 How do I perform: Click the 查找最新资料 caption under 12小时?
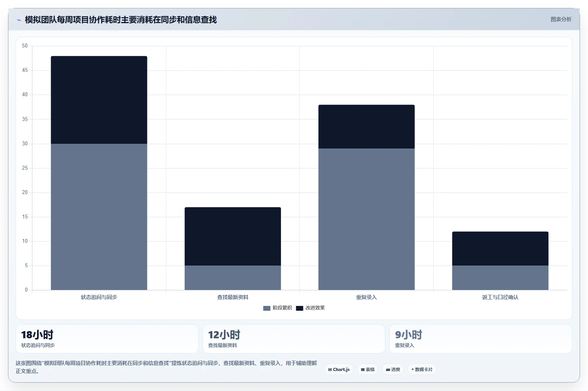pyautogui.click(x=223, y=345)
